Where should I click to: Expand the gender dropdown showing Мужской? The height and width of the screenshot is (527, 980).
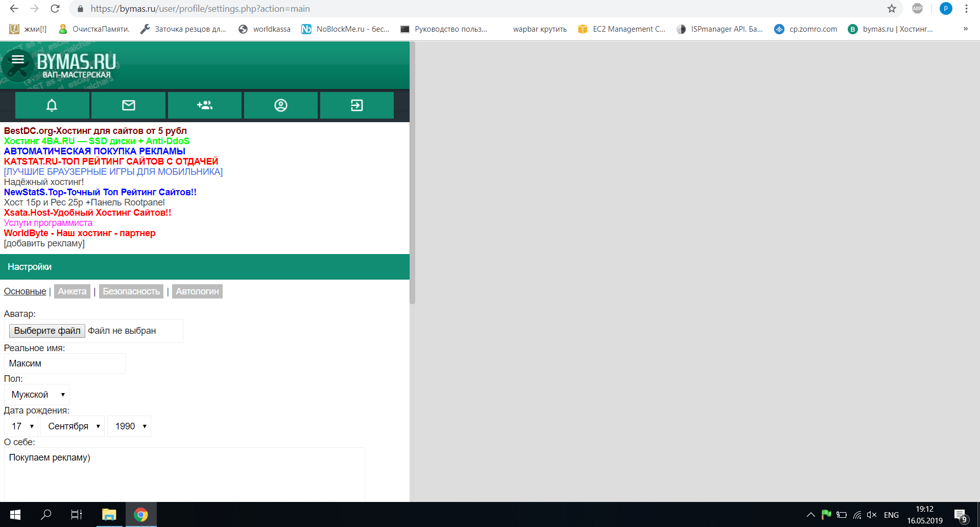[37, 395]
